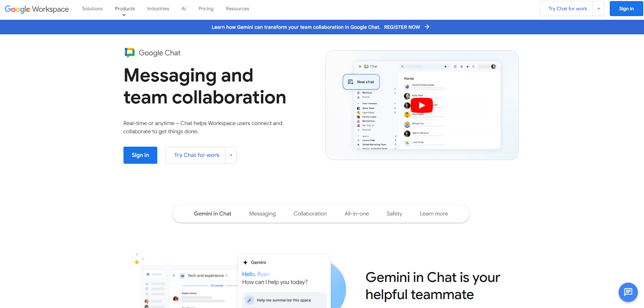Click the header Sign in button
Viewport: 644px width, 308px height.
tap(626, 8)
